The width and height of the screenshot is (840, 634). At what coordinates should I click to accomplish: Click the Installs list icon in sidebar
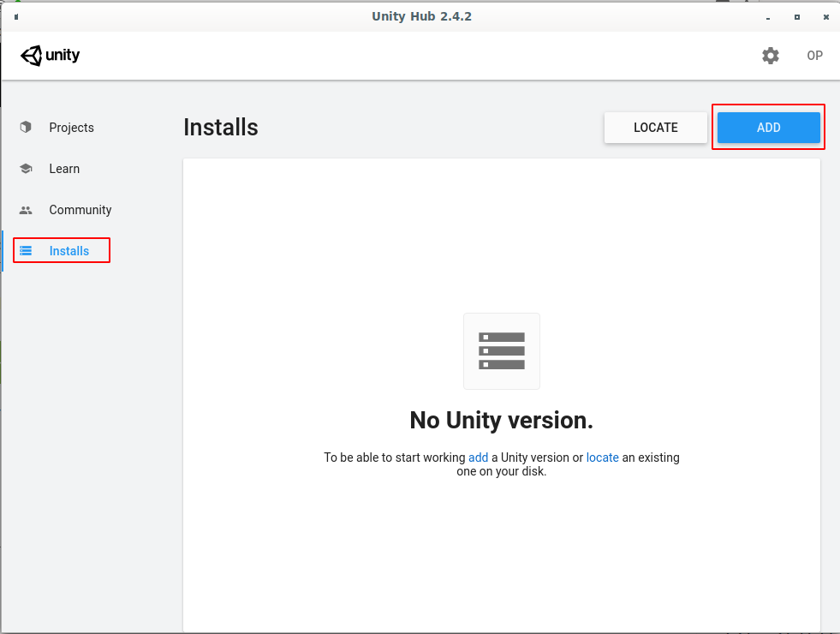pos(26,251)
